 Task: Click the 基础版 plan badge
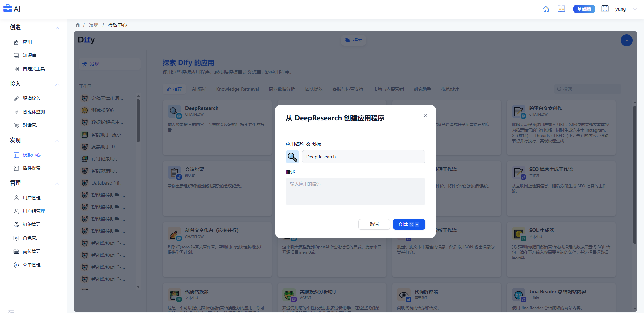tap(584, 9)
